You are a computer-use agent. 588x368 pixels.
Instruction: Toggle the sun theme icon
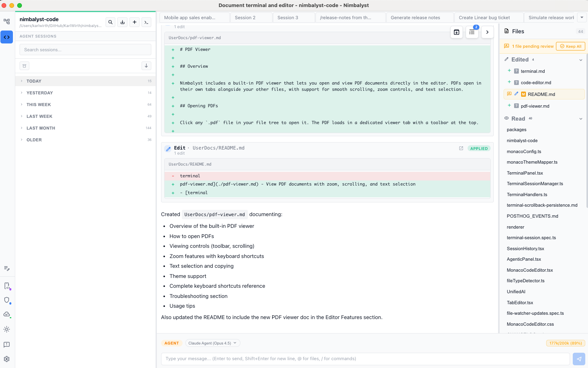tap(7, 329)
